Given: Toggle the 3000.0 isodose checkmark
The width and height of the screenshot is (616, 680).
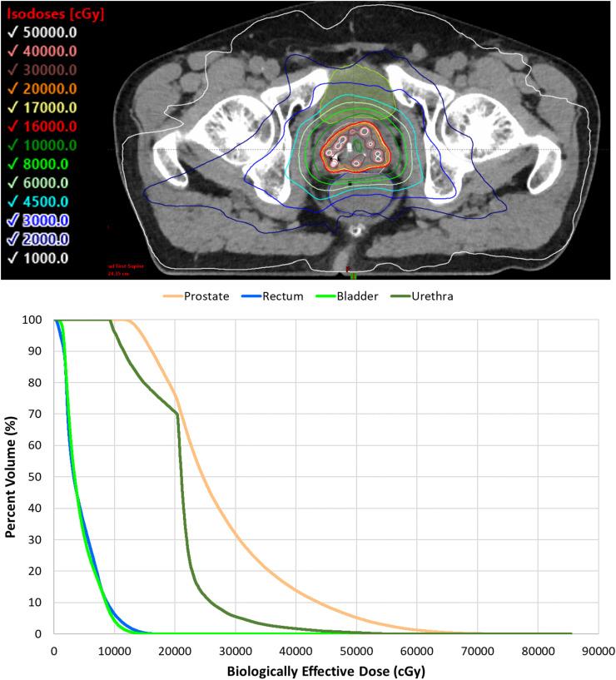Looking at the screenshot, I should (13, 221).
